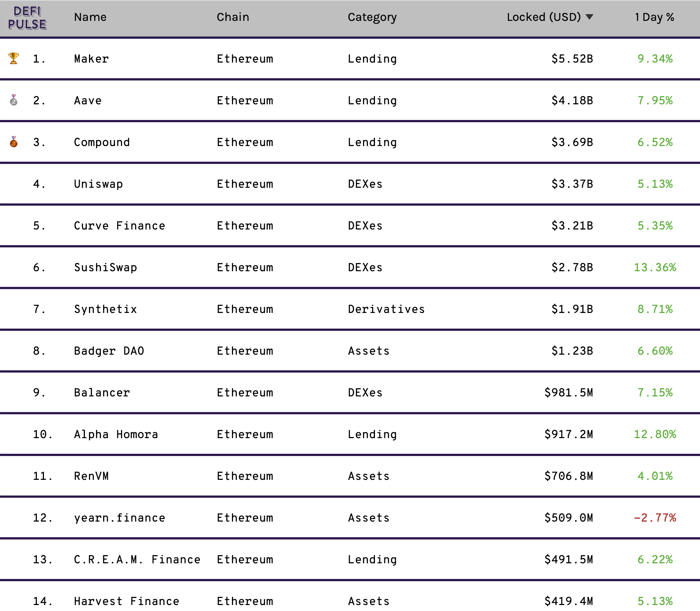Click the gold trophy icon beside Maker
Screen dimensions: 700x611
pyautogui.click(x=14, y=58)
